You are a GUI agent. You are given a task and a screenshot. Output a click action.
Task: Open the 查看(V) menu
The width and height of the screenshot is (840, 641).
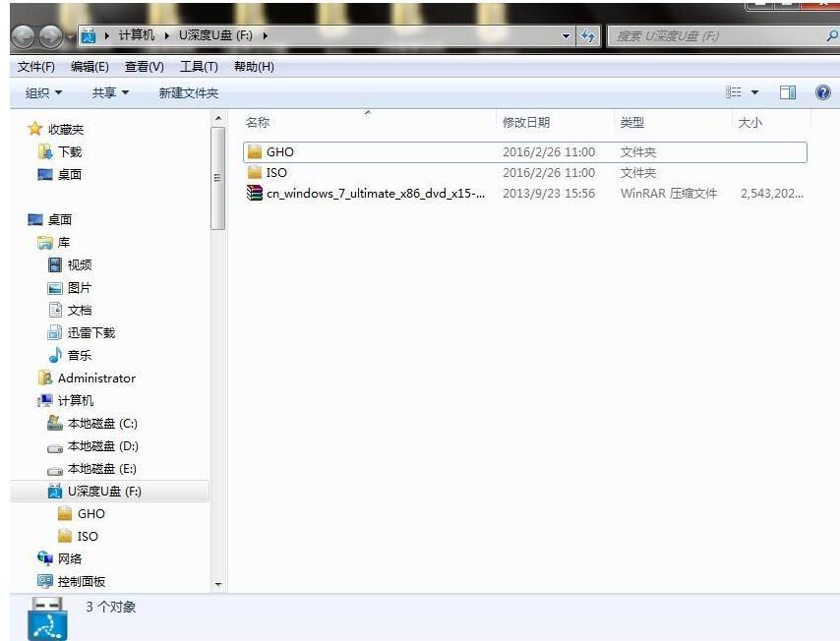coord(143,67)
